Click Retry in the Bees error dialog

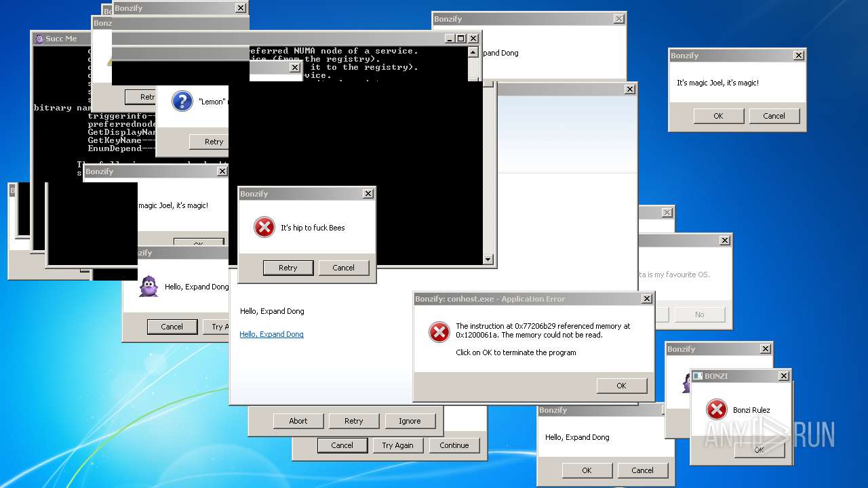(288, 268)
